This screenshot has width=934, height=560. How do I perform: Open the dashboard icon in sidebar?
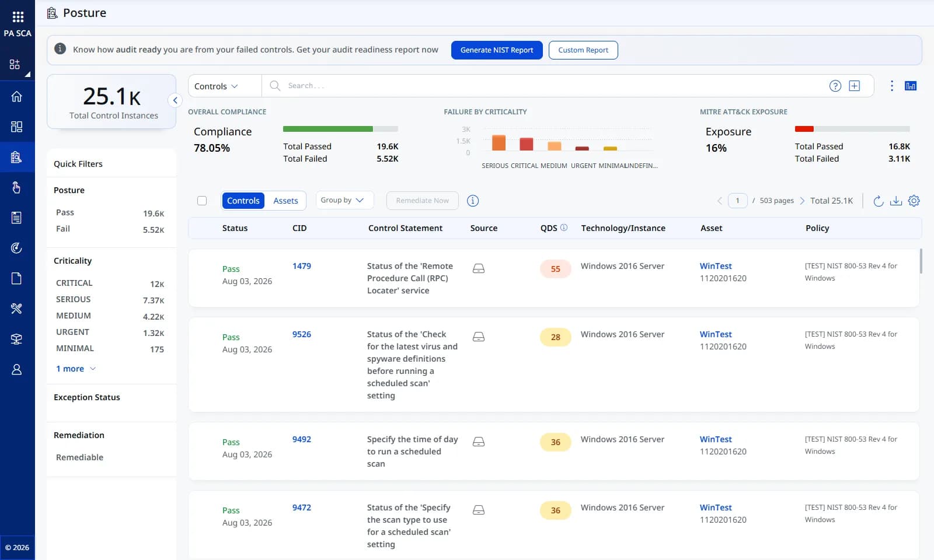pyautogui.click(x=17, y=127)
